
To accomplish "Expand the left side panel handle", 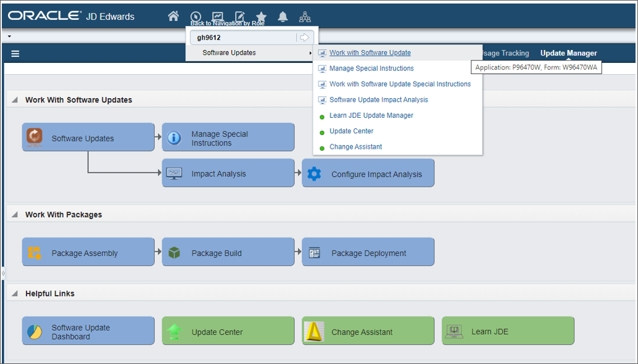I will pyautogui.click(x=3, y=273).
